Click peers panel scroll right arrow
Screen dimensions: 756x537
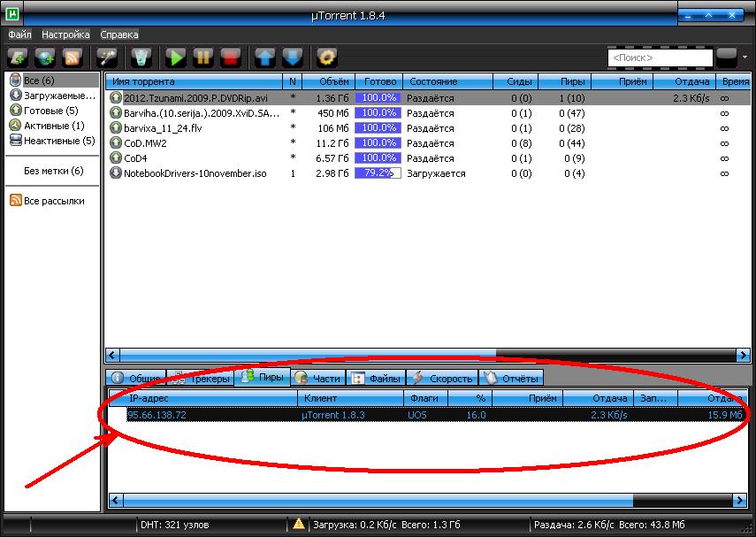(740, 501)
